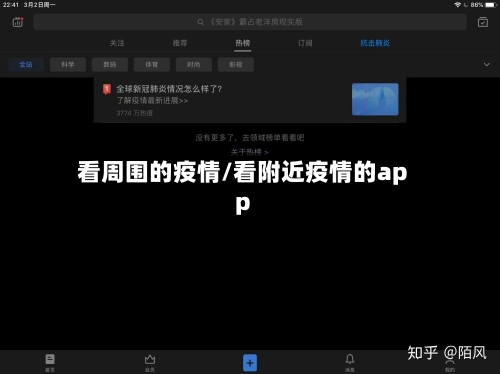The image size is (500, 374).
Task: Click the 了解疫情最新进展>> subtitle
Action: point(152,100)
